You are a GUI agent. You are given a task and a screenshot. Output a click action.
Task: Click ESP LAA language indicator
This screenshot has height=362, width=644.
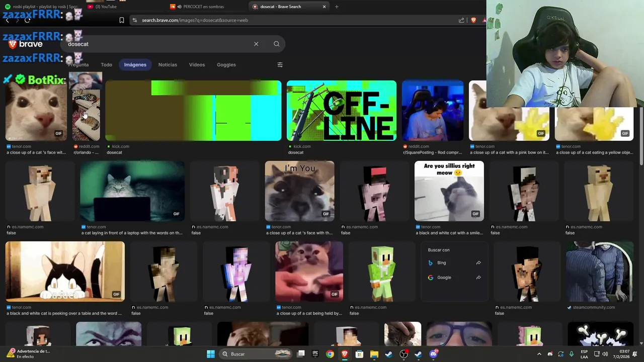pyautogui.click(x=584, y=354)
